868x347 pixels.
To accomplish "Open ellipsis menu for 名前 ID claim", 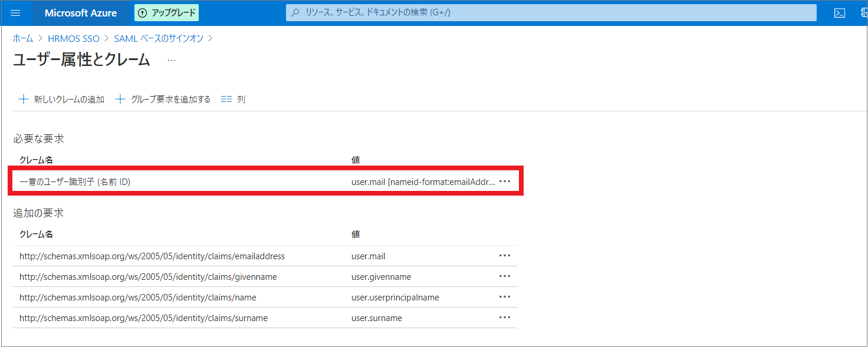I will [505, 181].
